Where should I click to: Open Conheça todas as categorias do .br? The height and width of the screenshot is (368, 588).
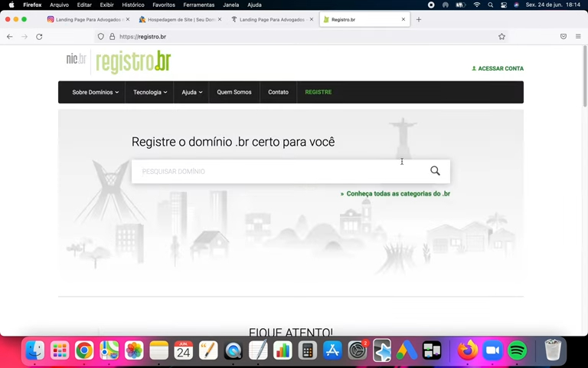pyautogui.click(x=395, y=194)
